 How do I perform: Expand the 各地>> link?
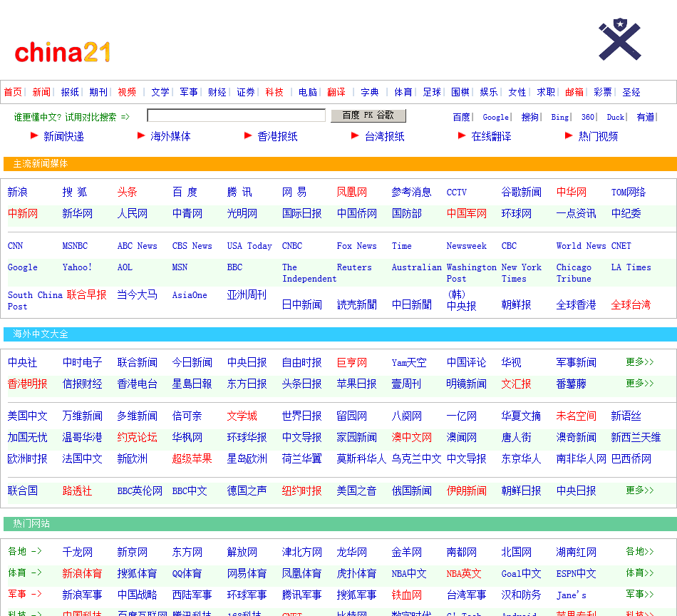pos(640,552)
